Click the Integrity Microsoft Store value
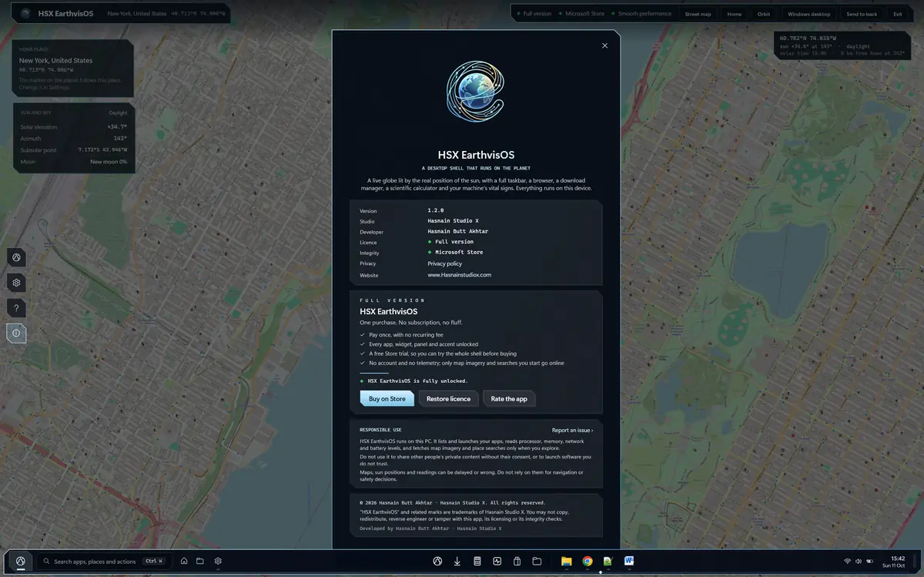 (x=455, y=252)
